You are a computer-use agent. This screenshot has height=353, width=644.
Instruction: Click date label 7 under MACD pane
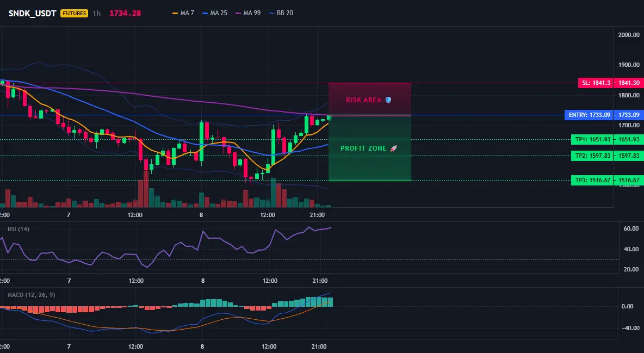pos(69,346)
